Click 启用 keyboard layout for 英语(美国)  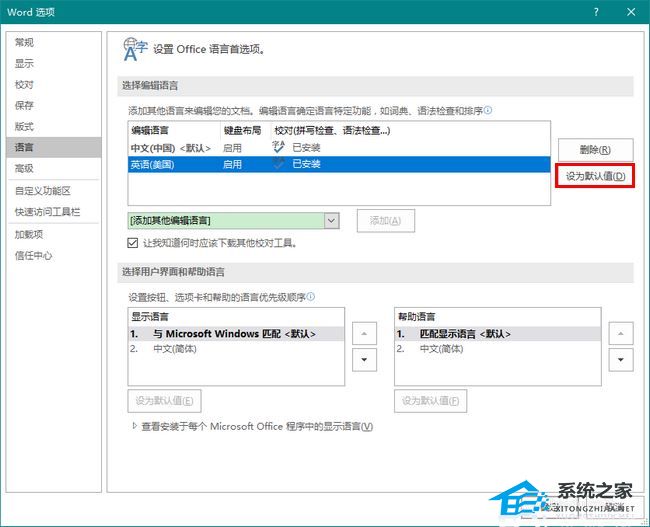click(232, 165)
